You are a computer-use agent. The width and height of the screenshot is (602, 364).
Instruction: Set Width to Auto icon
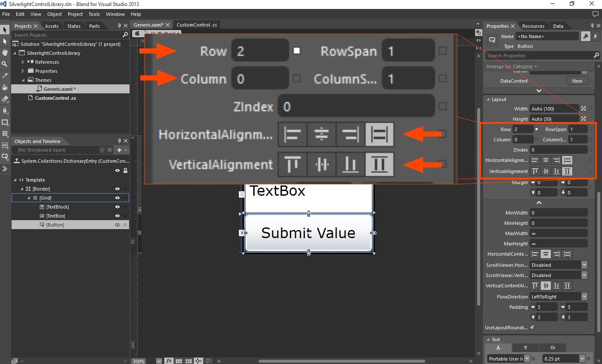[583, 109]
